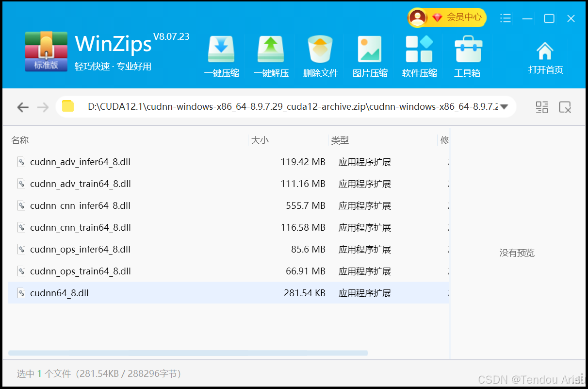Screen dimensions: 588x389
Task: Click the dll icon of cudnn_ops_train64_8.dll
Action: click(21, 271)
